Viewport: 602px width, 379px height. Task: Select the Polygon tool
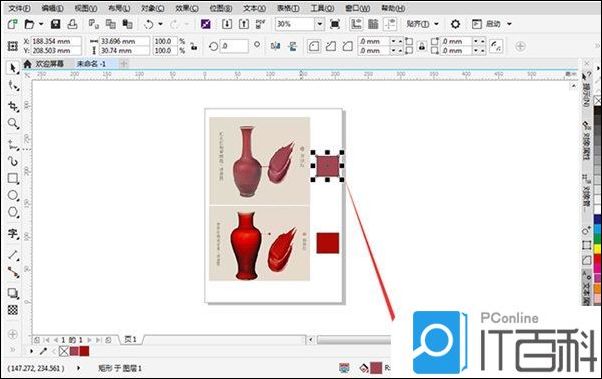click(13, 212)
